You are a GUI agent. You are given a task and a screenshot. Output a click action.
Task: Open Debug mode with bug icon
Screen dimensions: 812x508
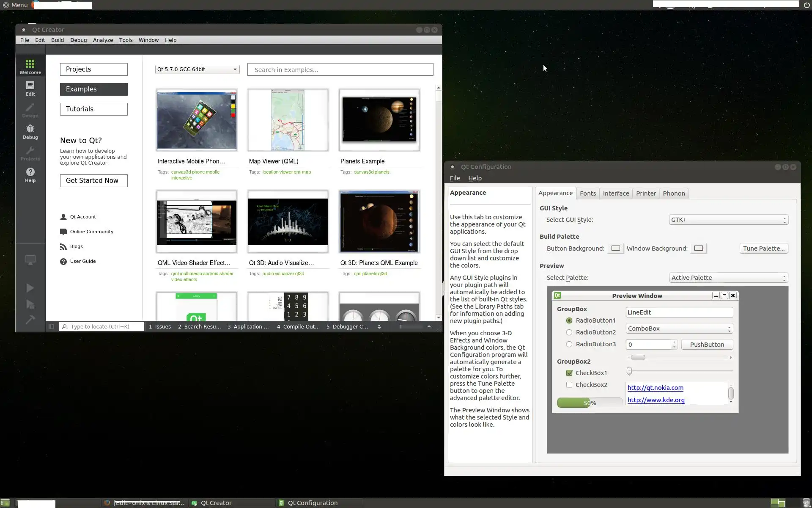(x=30, y=131)
